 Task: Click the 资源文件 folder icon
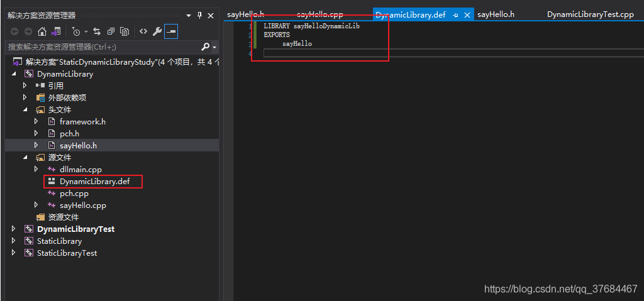[x=40, y=217]
